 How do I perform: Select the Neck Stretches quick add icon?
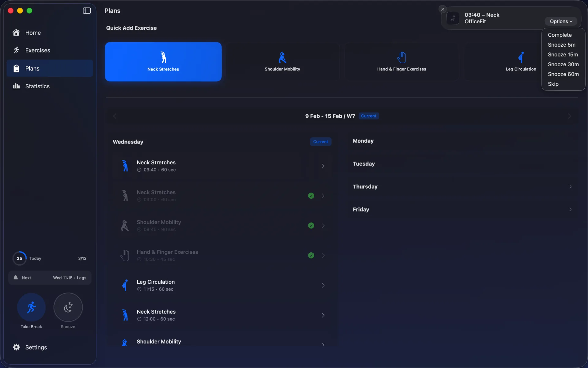point(163,58)
